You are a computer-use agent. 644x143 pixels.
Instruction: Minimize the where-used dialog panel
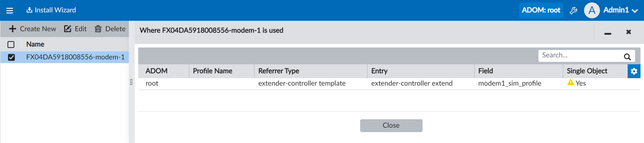pyautogui.click(x=608, y=33)
